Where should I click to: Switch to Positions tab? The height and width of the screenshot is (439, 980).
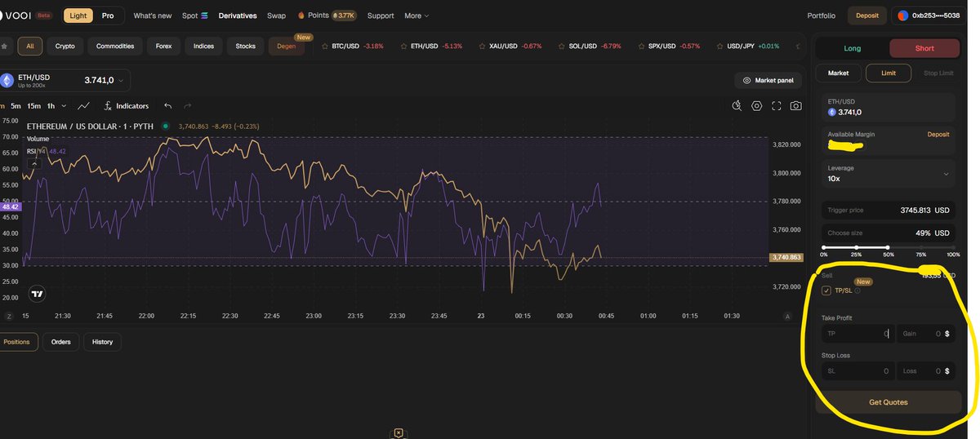click(x=17, y=342)
